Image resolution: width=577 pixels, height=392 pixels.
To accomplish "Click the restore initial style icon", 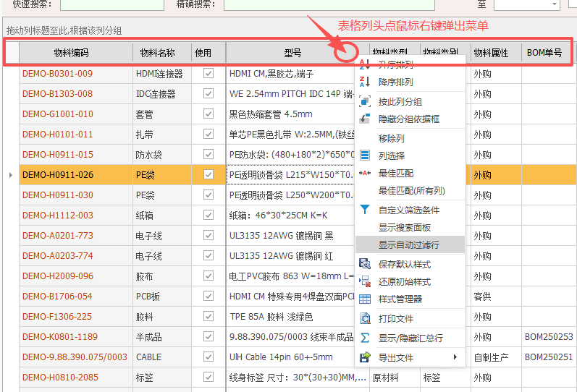I will coord(364,281).
